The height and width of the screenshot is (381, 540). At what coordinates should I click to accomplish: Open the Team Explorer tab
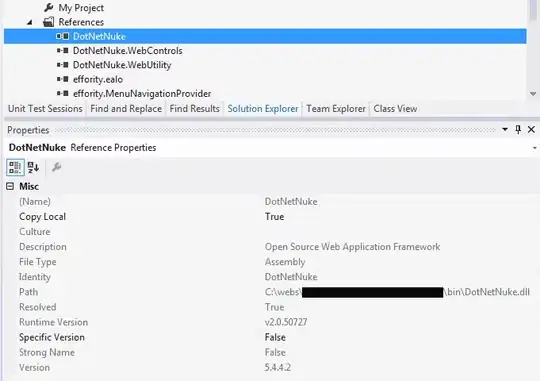pyautogui.click(x=336, y=109)
